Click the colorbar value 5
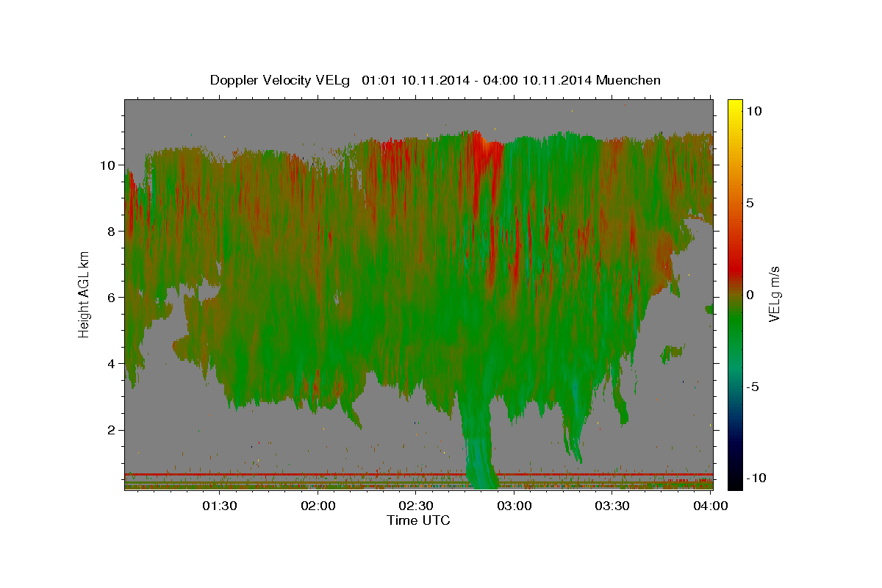 pyautogui.click(x=751, y=202)
